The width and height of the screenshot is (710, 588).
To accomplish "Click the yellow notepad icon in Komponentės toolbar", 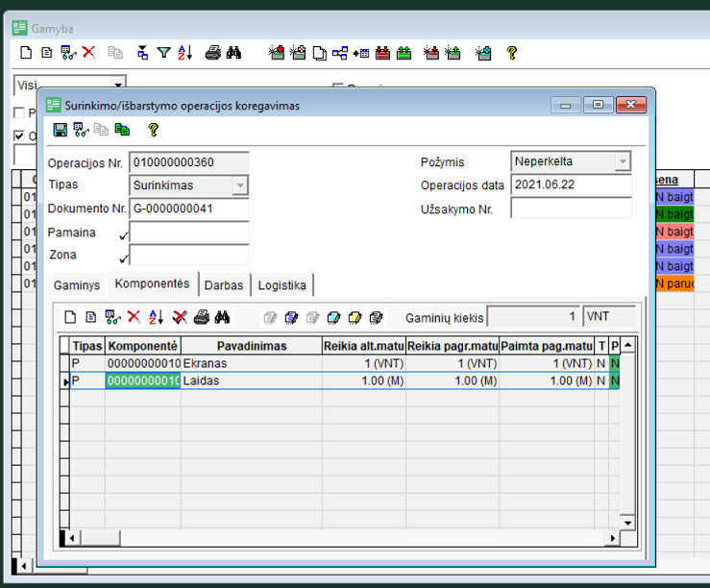I will (355, 318).
